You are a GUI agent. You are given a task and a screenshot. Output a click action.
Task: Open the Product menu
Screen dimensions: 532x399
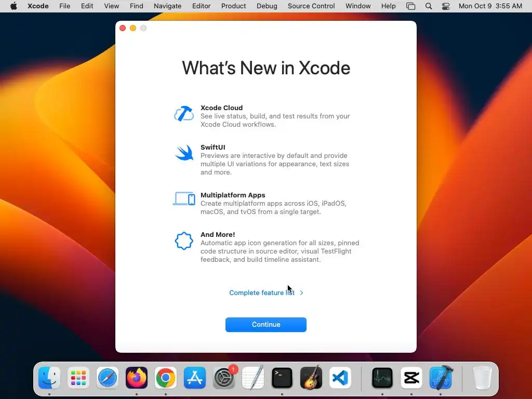[233, 6]
